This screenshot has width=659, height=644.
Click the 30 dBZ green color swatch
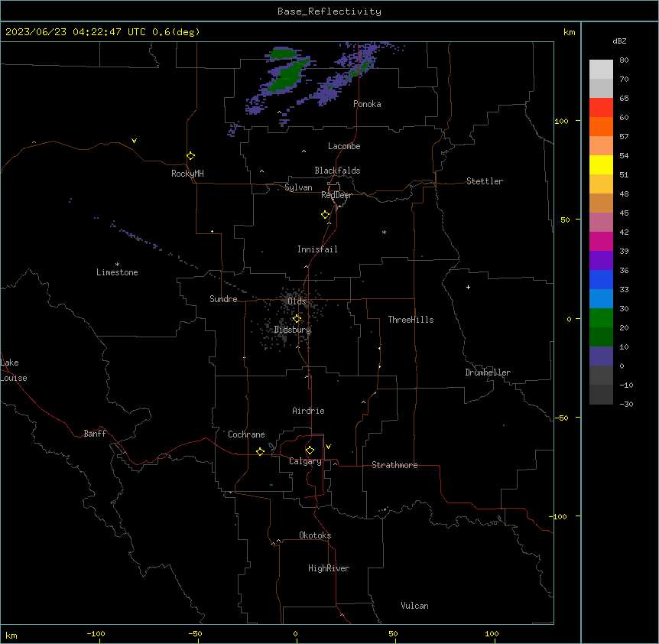tap(601, 318)
